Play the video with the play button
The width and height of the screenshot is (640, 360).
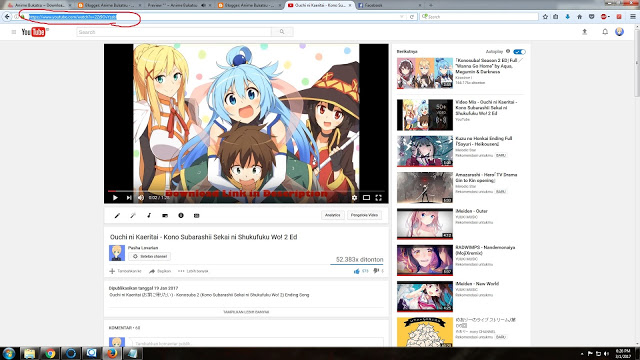[x=115, y=198]
